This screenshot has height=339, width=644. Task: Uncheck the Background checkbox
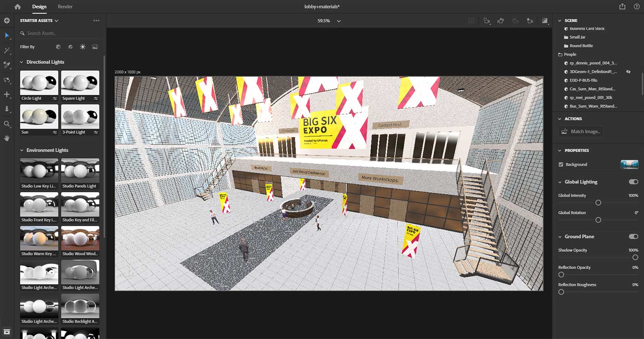[561, 165]
